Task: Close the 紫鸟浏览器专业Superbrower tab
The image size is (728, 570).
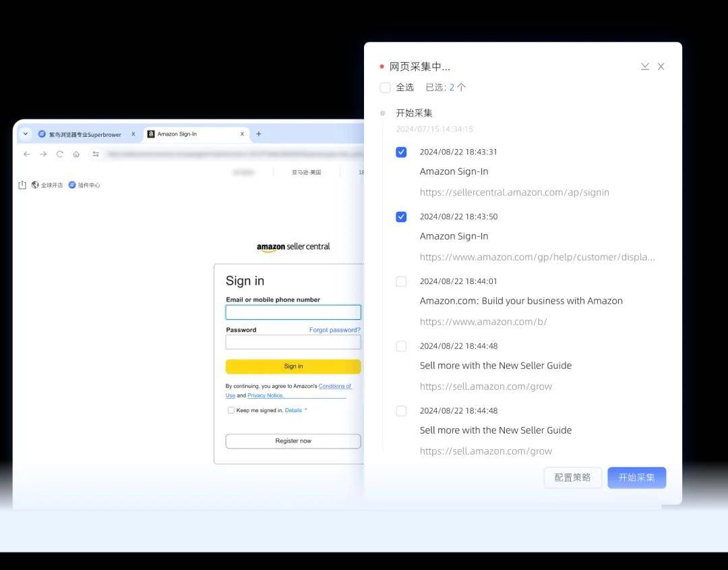Action: [133, 134]
